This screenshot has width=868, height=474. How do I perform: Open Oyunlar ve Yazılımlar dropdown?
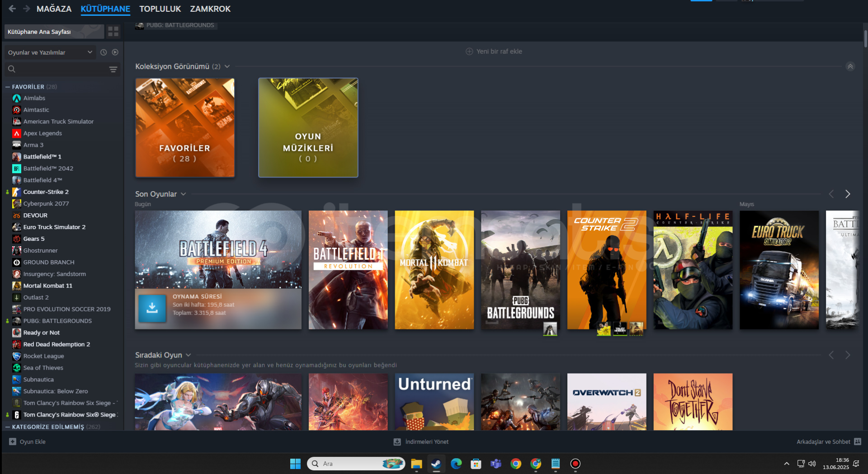coord(50,52)
